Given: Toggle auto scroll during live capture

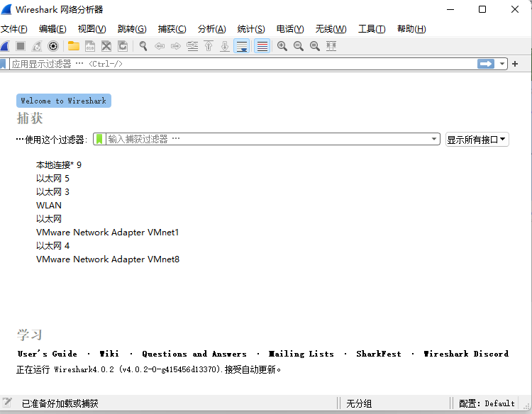Looking at the screenshot, I should point(242,46).
